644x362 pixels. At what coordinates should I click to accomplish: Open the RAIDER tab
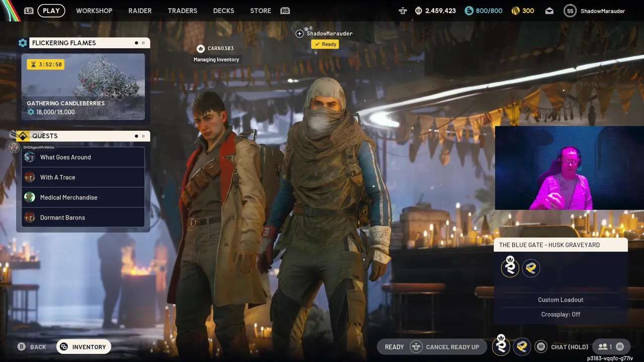140,11
